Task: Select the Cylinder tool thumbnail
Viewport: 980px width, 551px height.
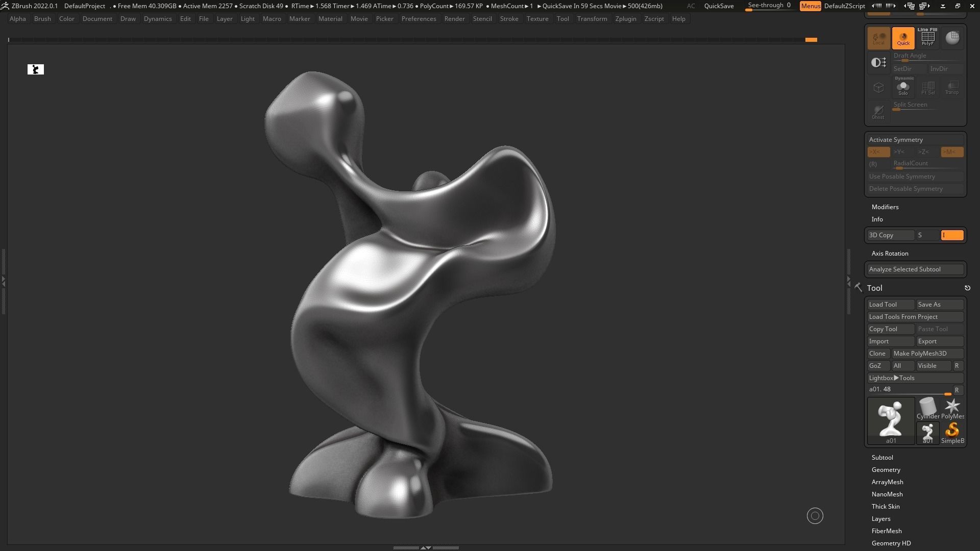Action: [x=927, y=409]
